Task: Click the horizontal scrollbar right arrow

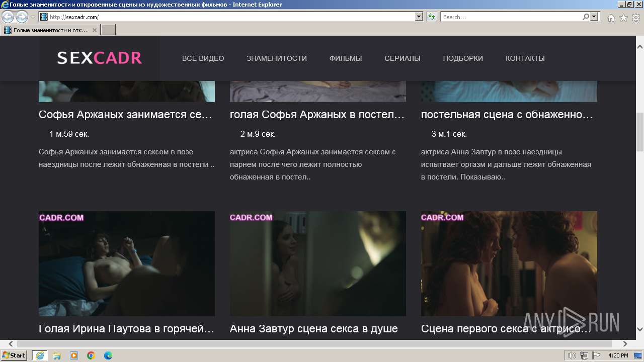Action: 625,344
